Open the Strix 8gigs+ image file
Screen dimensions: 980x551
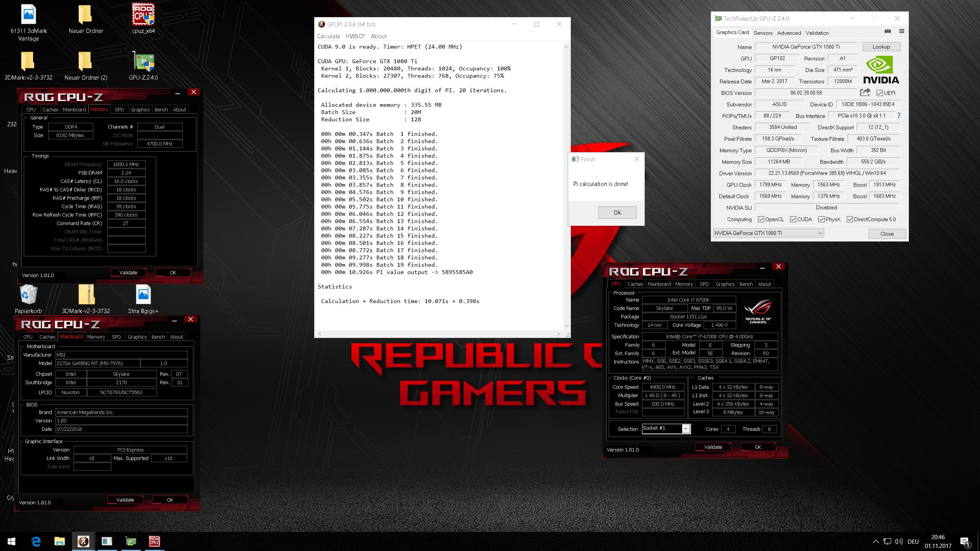(143, 299)
